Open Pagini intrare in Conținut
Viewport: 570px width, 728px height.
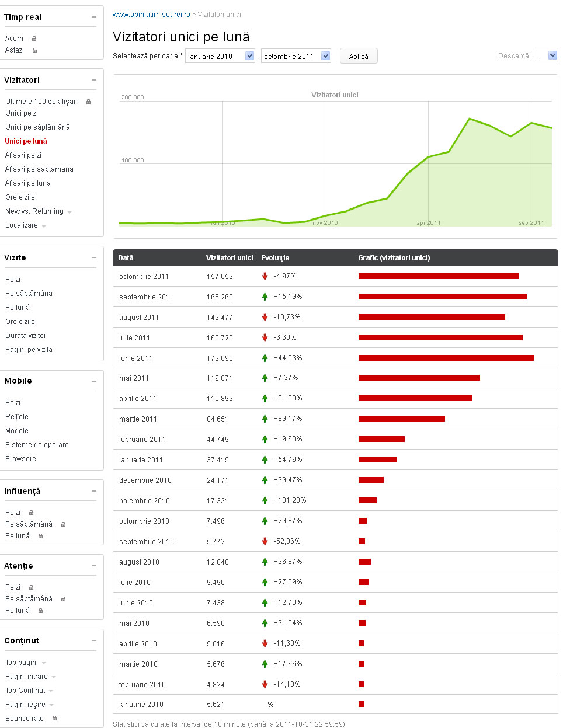(x=26, y=677)
